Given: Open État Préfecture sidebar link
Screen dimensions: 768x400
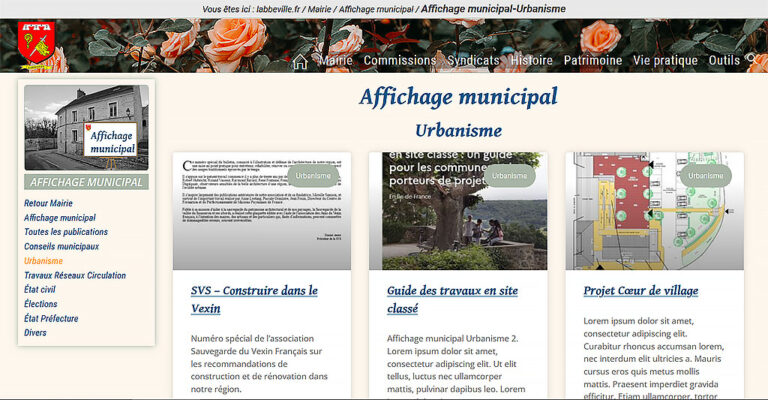Looking at the screenshot, I should point(51,319).
